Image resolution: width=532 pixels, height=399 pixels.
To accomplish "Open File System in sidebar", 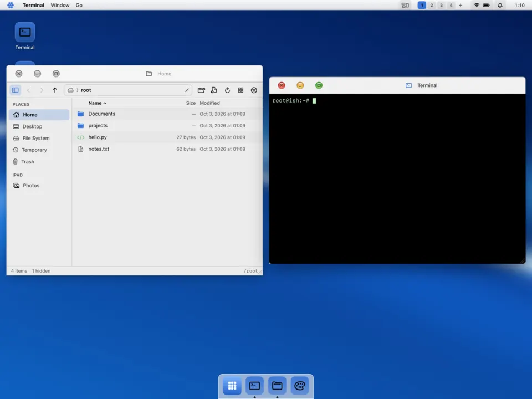I will pos(39,138).
